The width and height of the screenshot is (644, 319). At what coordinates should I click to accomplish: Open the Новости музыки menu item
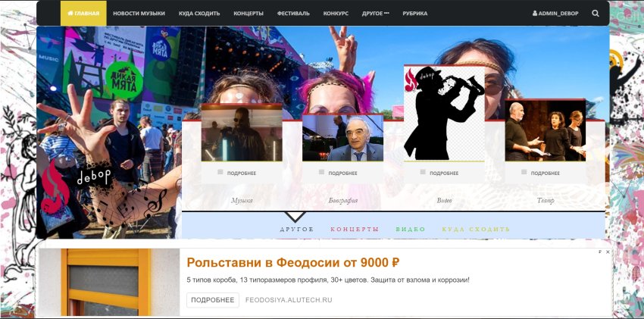(x=139, y=14)
